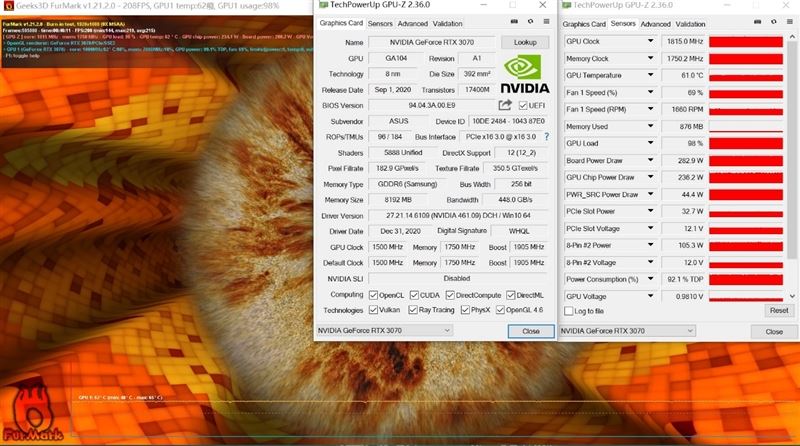Click the Memory Used sensor graph

pyautogui.click(x=746, y=126)
